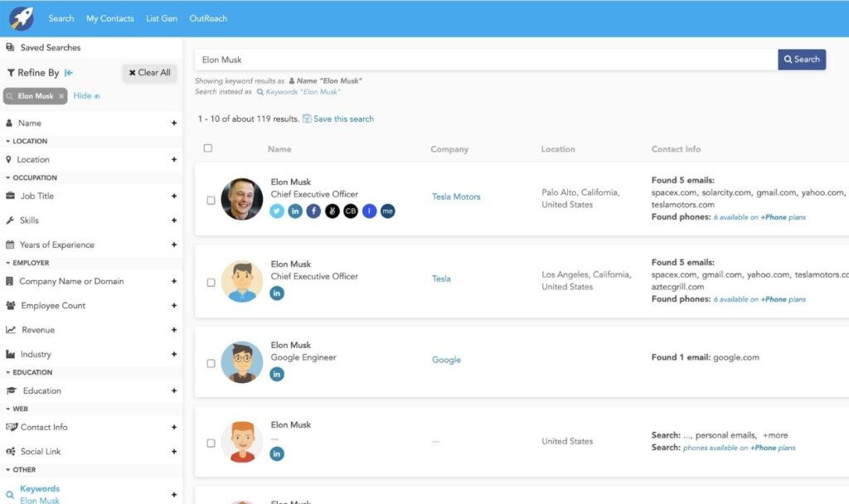Screen dimensions: 849x504
Task: Open the Crunchbase CB profile icon
Action: click(351, 211)
